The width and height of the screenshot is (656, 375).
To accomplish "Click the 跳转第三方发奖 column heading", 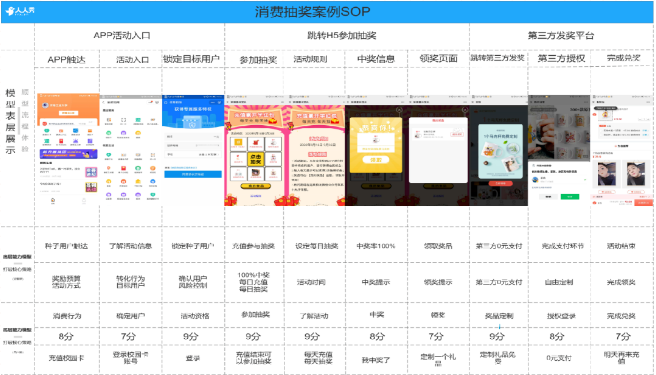I will (497, 58).
